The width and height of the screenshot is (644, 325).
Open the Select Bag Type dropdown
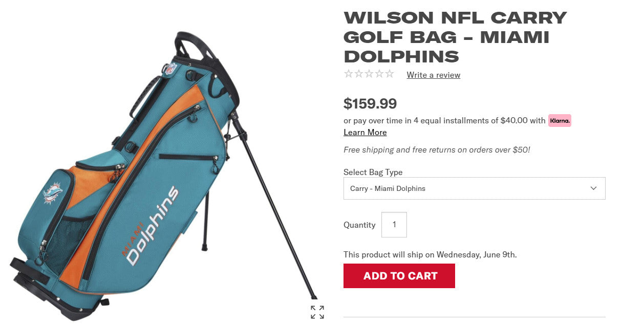pos(474,188)
